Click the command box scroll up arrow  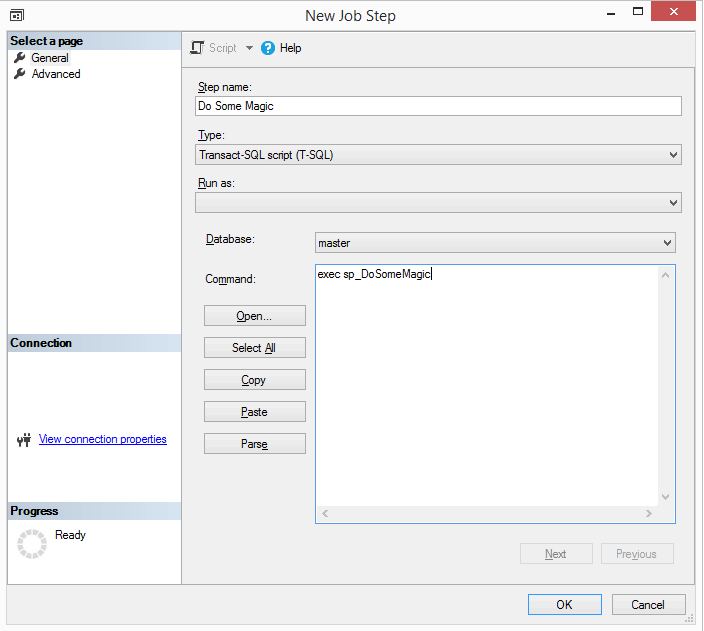(665, 275)
